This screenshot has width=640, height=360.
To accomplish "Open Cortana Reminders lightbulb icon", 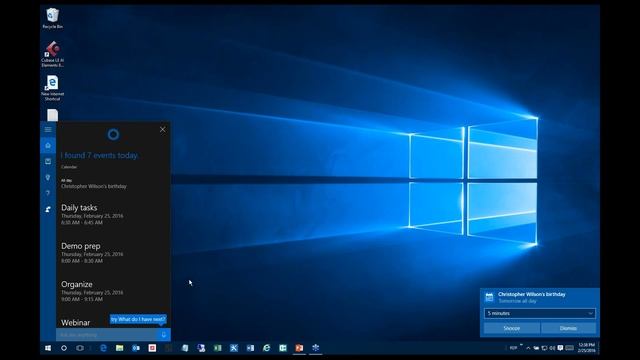I will (x=48, y=178).
